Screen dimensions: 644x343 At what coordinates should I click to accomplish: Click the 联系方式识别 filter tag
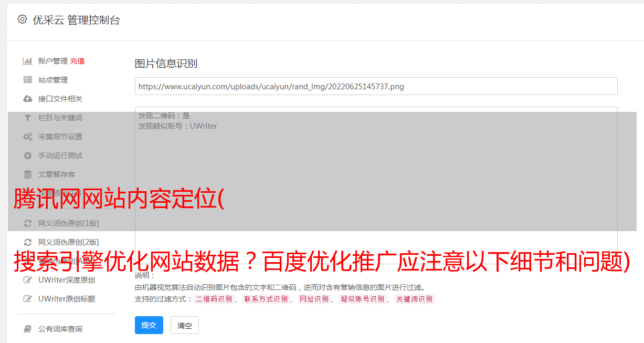[266, 299]
